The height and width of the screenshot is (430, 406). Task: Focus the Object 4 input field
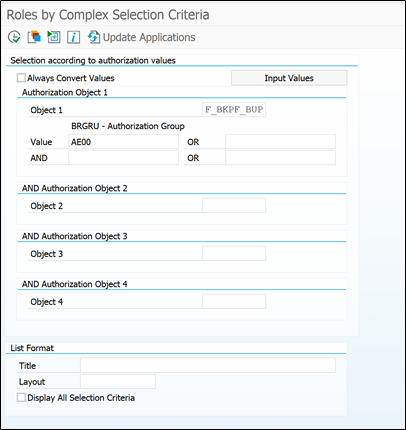[x=234, y=302]
